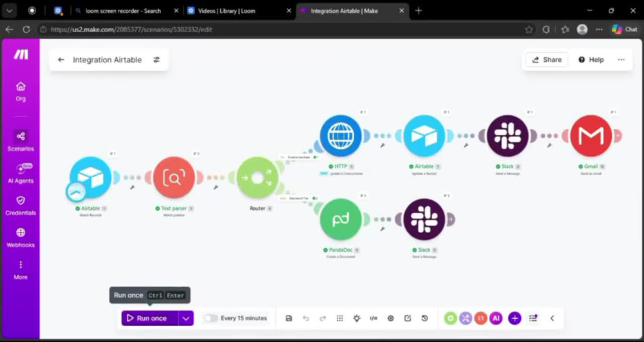Open the clock schedule on Airtable trigger
This screenshot has width=644, height=342.
pos(77,191)
